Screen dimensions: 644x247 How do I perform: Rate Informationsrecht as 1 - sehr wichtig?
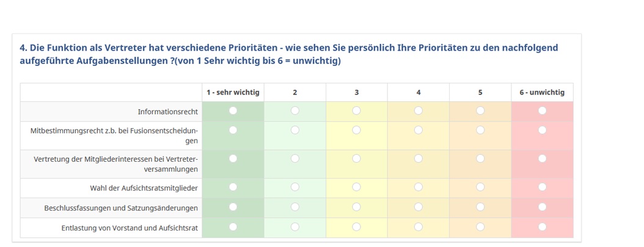pyautogui.click(x=233, y=110)
